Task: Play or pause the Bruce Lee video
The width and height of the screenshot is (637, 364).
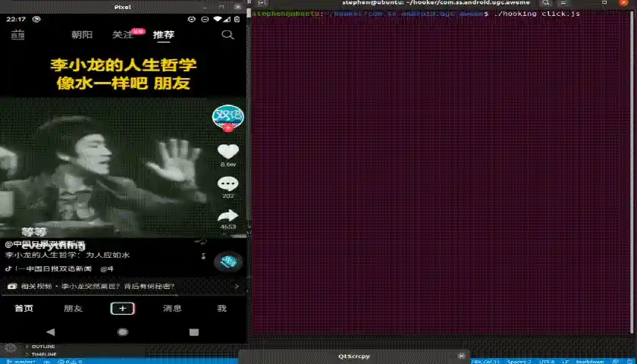Action: pos(104,167)
